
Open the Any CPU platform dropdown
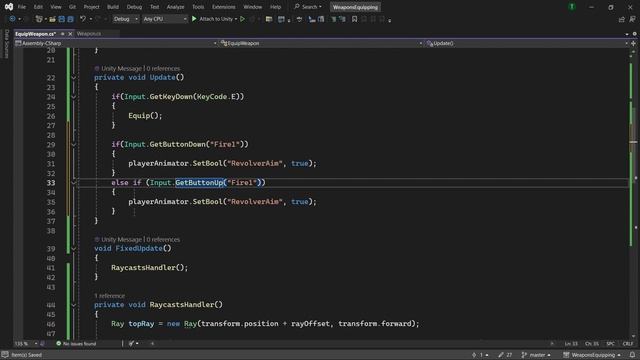(165, 19)
